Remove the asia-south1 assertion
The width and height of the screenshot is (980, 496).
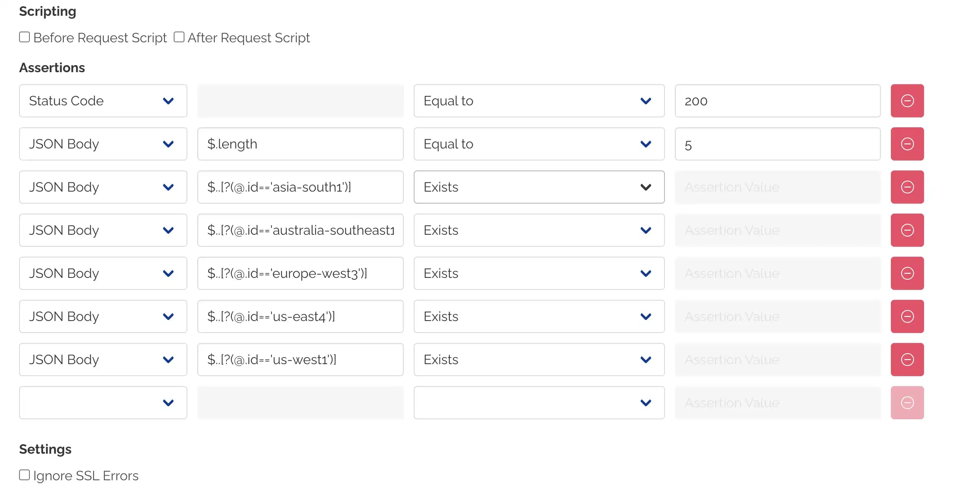click(907, 187)
